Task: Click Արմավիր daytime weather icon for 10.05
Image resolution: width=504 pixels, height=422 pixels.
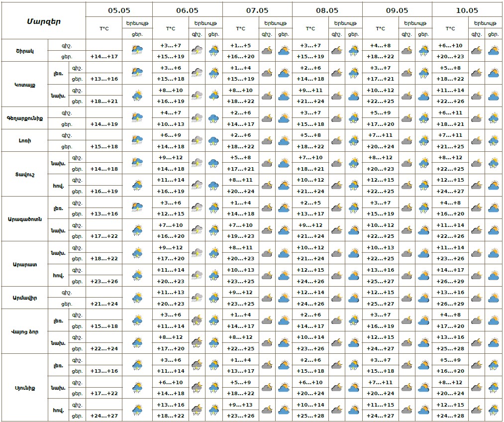Action: pos(494,298)
